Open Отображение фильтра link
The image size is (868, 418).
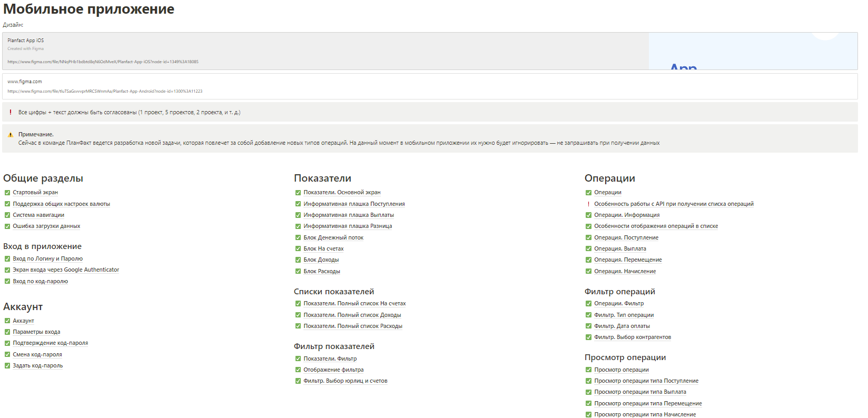point(333,370)
